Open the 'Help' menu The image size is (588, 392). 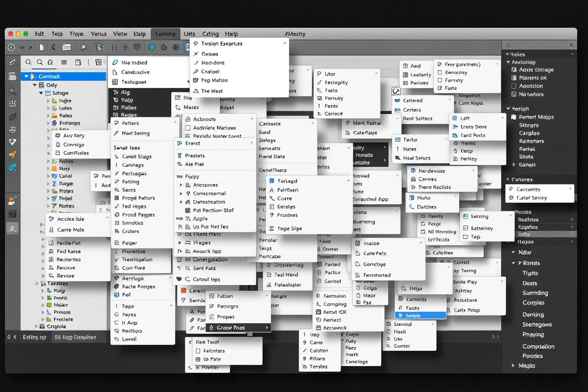231,34
